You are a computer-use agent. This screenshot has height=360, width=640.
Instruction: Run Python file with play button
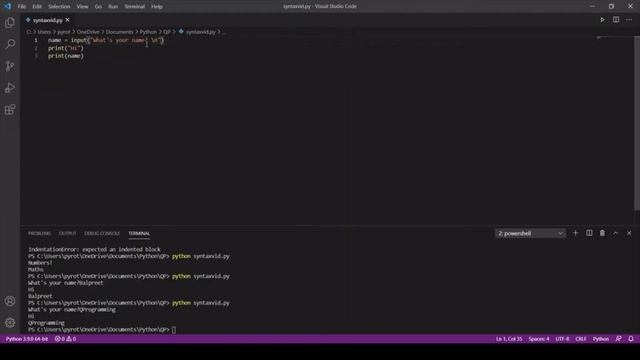pyautogui.click(x=602, y=20)
